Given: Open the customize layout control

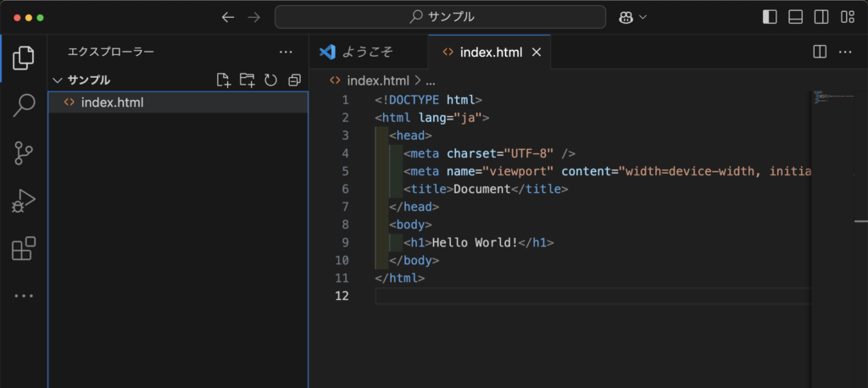Looking at the screenshot, I should (847, 17).
